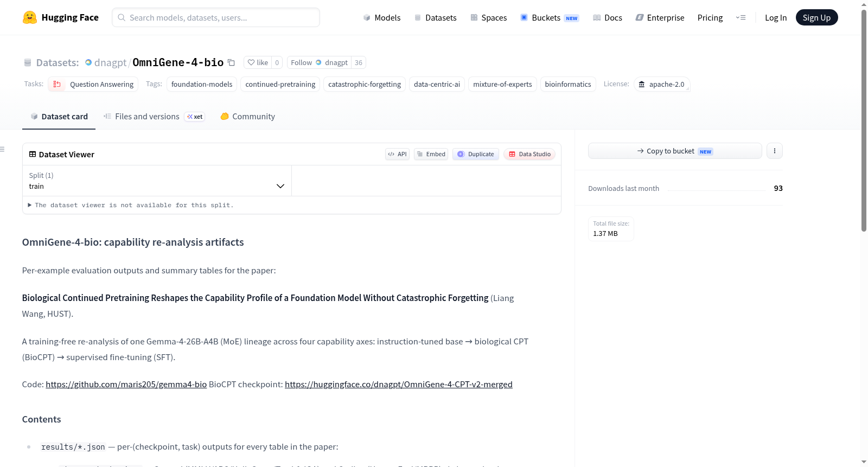868x467 pixels.
Task: Select the data-centric-ai tag
Action: [437, 84]
